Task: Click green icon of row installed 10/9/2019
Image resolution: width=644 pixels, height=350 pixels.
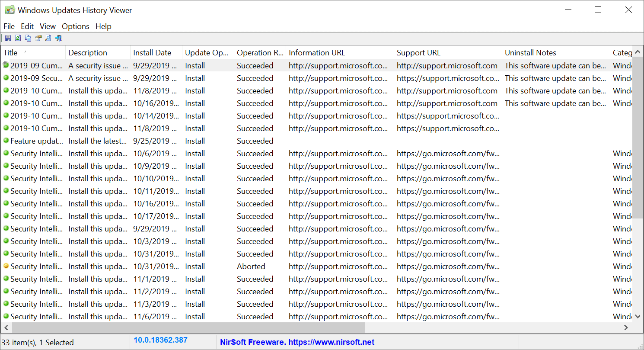Action: tap(6, 166)
